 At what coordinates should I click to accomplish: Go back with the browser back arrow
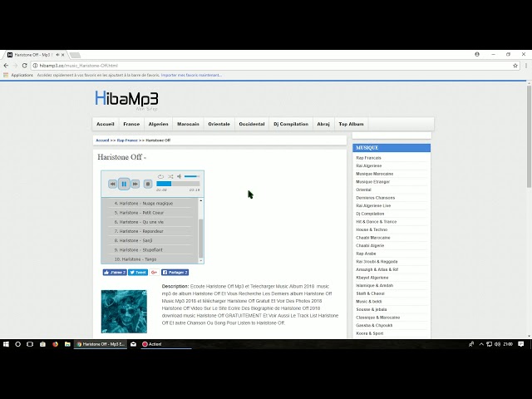click(6, 66)
